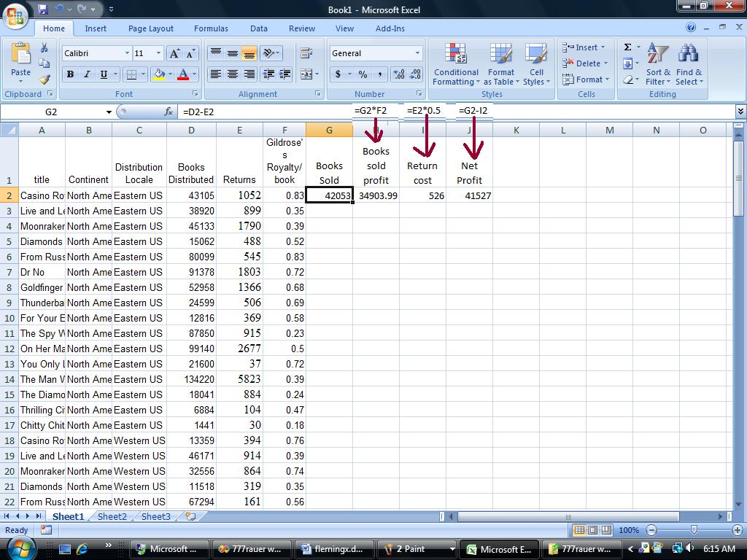Viewport: 747px width, 560px height.
Task: Click the Paste clipboard icon
Action: point(20,54)
